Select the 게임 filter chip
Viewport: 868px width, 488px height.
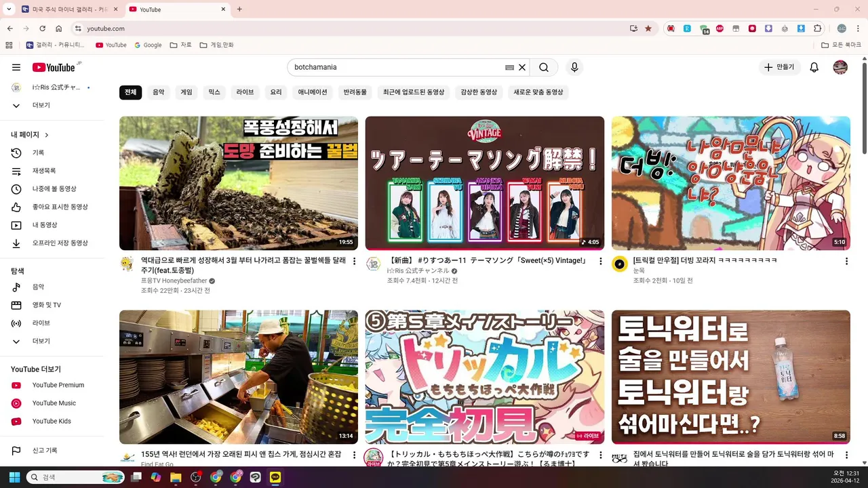click(x=186, y=92)
